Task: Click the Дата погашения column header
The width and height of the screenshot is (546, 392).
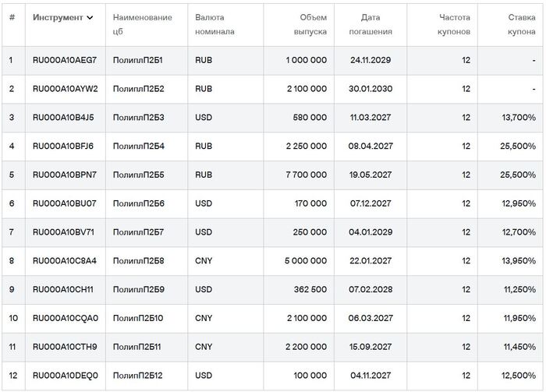Action: pyautogui.click(x=377, y=24)
